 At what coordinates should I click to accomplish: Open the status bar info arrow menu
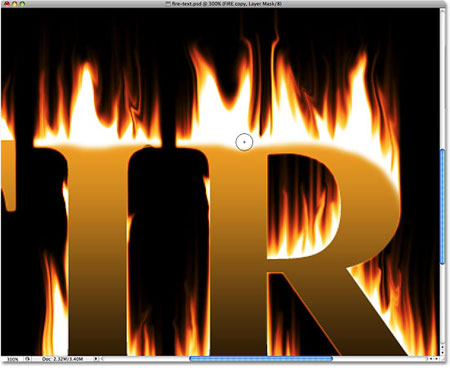click(x=96, y=359)
